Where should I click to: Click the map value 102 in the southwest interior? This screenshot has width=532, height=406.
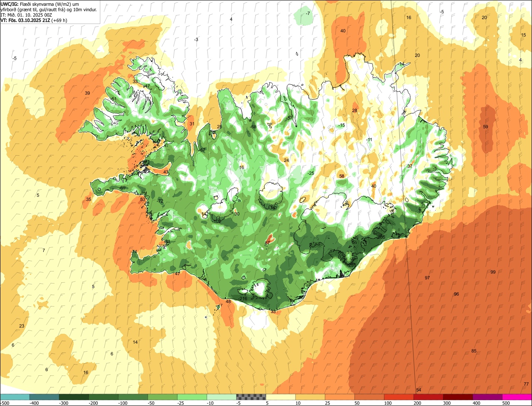point(217,222)
